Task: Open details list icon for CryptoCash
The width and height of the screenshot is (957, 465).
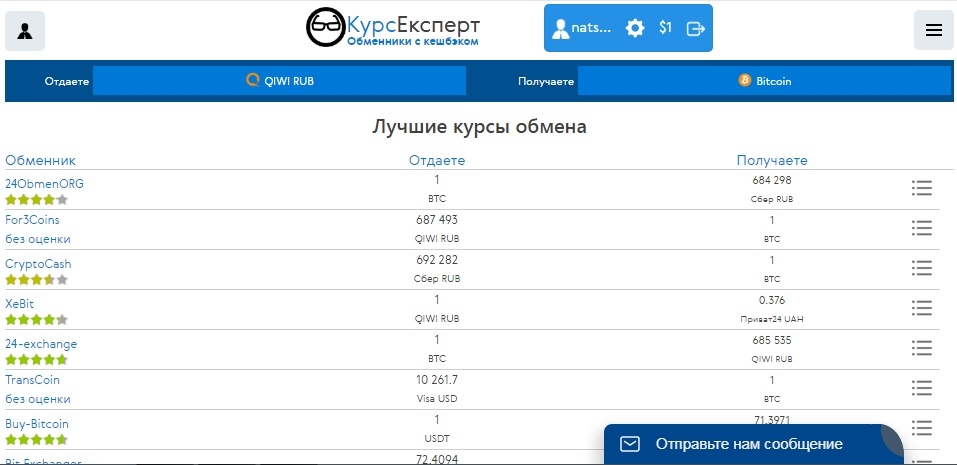Action: point(922,268)
